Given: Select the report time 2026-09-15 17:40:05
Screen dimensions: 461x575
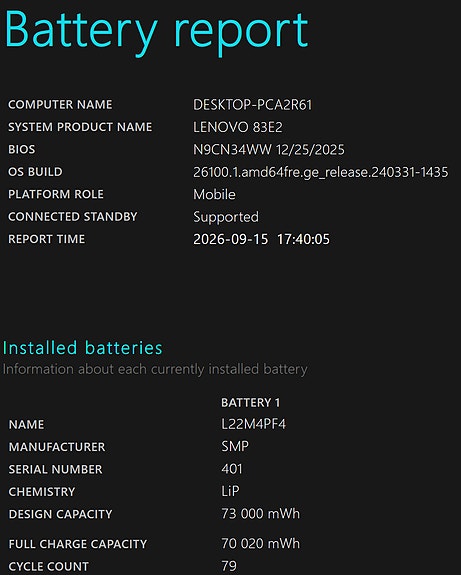Looking at the screenshot, I should pos(261,239).
